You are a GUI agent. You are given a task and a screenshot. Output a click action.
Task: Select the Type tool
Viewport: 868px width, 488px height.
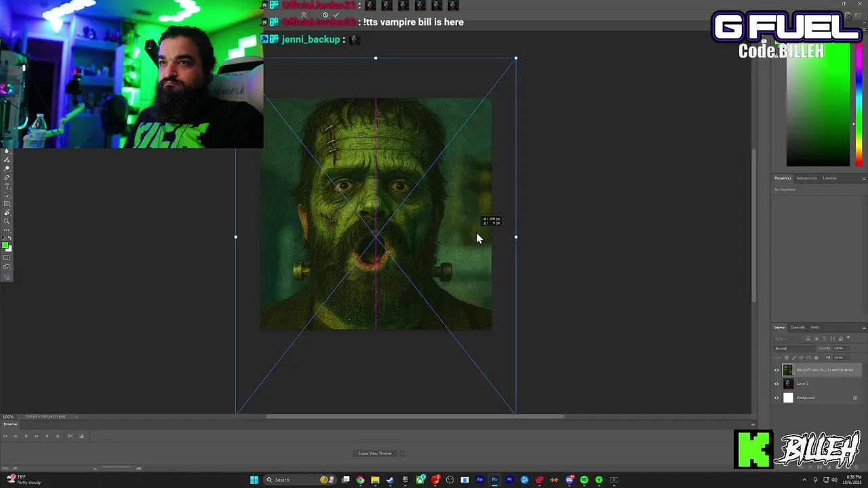pos(7,186)
